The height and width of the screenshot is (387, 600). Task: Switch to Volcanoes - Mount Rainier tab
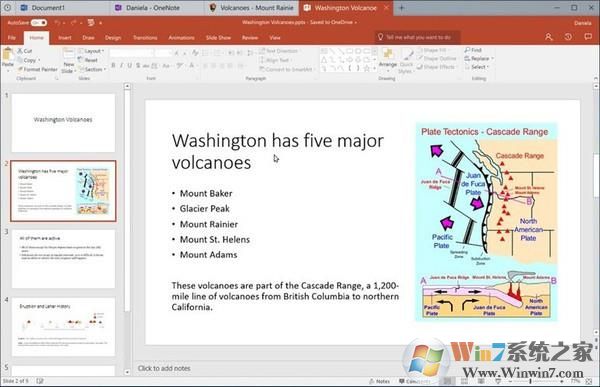click(x=252, y=8)
